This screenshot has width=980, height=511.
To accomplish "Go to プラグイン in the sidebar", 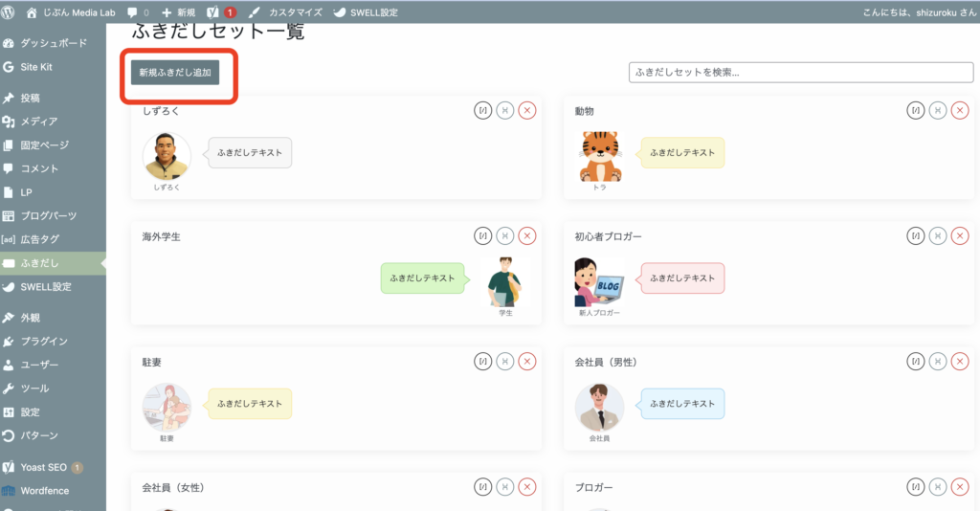I will pyautogui.click(x=44, y=341).
